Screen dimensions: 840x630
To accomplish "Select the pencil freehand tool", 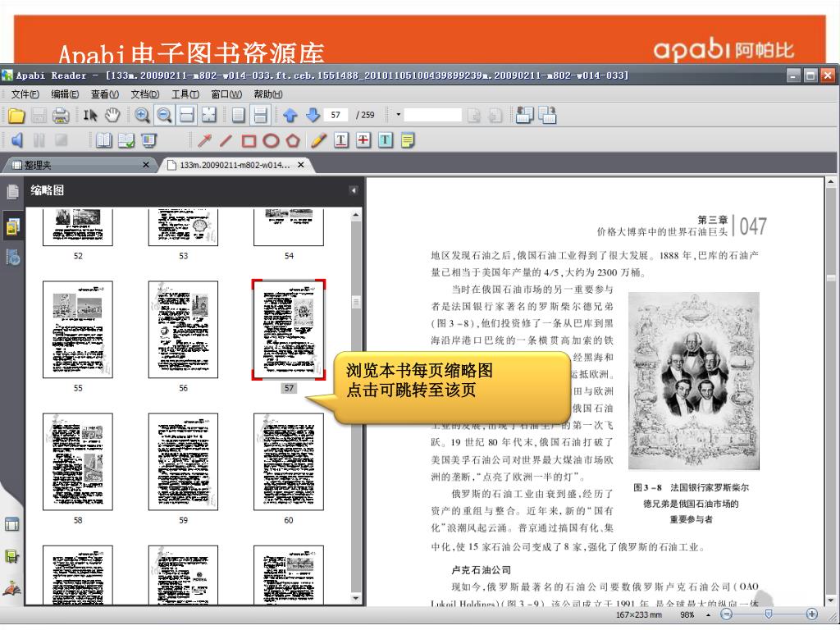I will 318,140.
